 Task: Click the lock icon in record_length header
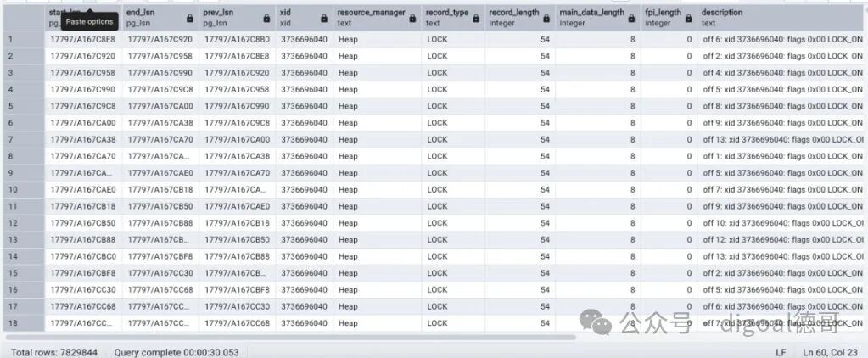pos(546,19)
